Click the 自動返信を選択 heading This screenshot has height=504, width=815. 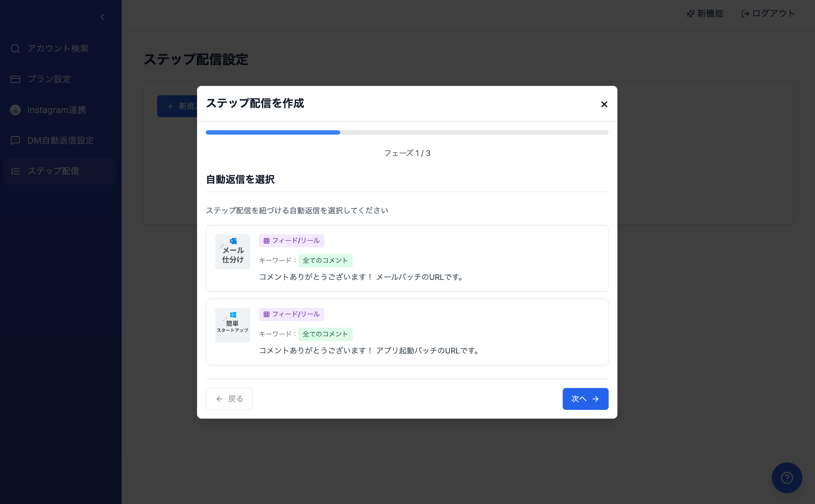240,180
